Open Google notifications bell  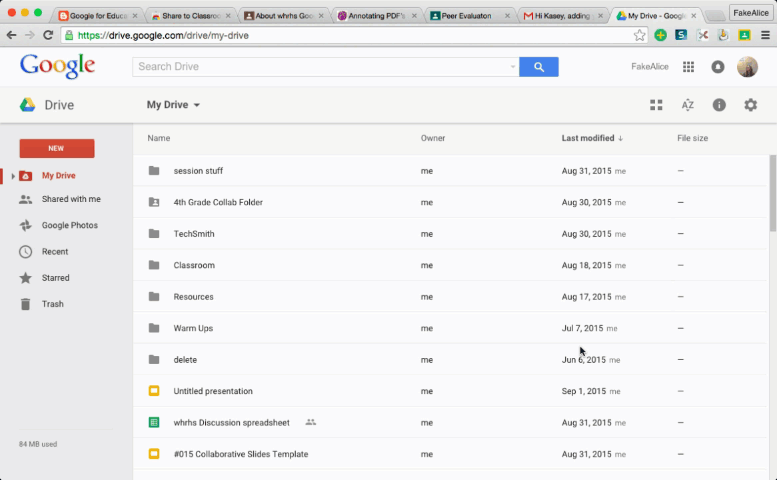[717, 67]
